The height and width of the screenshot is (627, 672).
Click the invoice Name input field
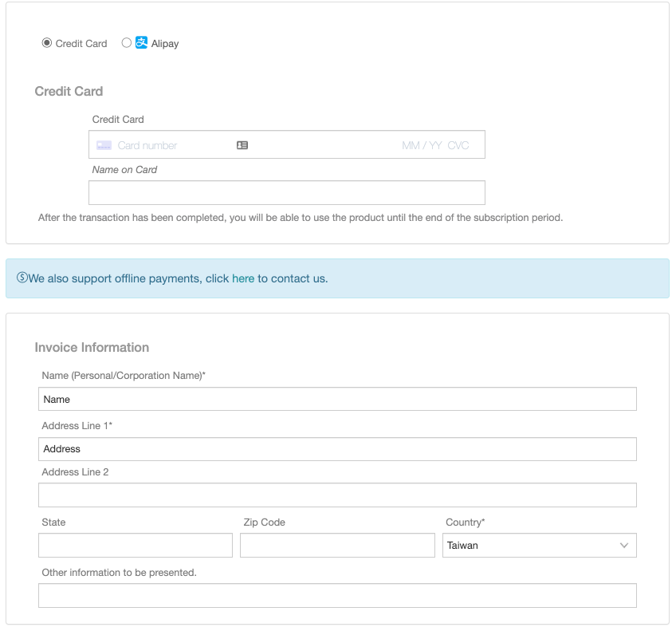point(337,399)
